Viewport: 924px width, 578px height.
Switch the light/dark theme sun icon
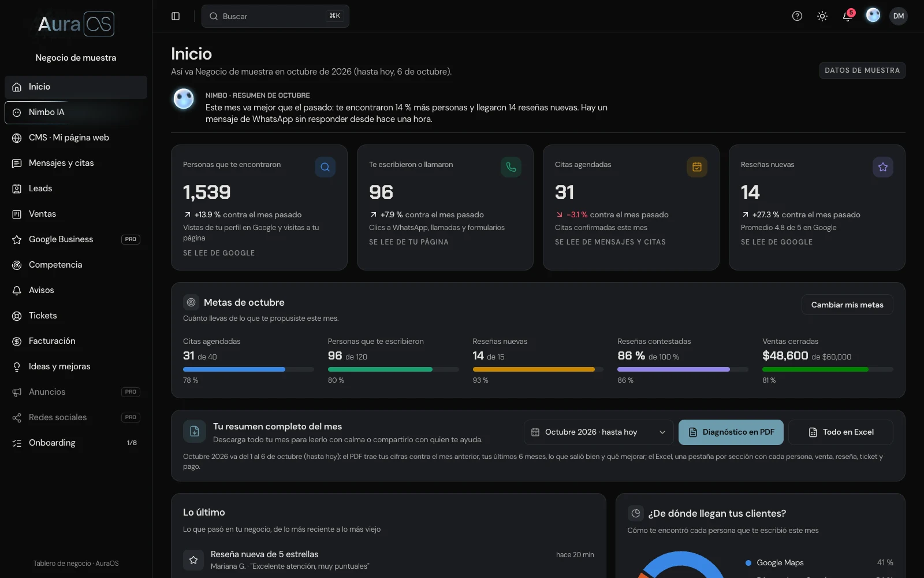822,16
